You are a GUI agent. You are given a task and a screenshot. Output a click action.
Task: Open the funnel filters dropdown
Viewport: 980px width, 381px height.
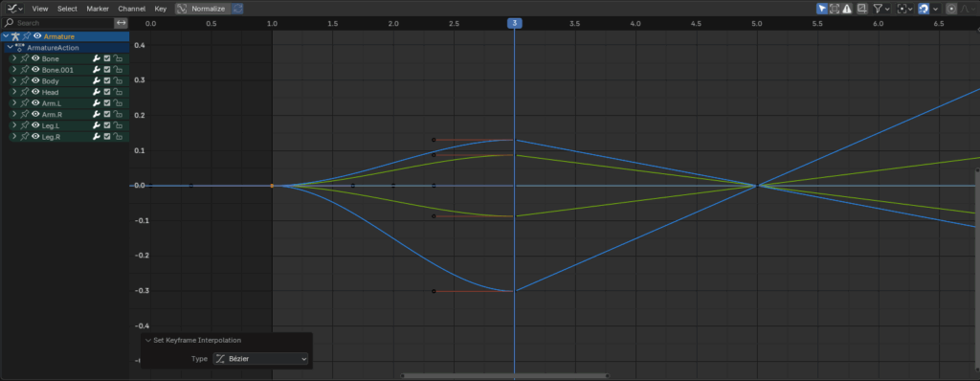tap(881, 9)
